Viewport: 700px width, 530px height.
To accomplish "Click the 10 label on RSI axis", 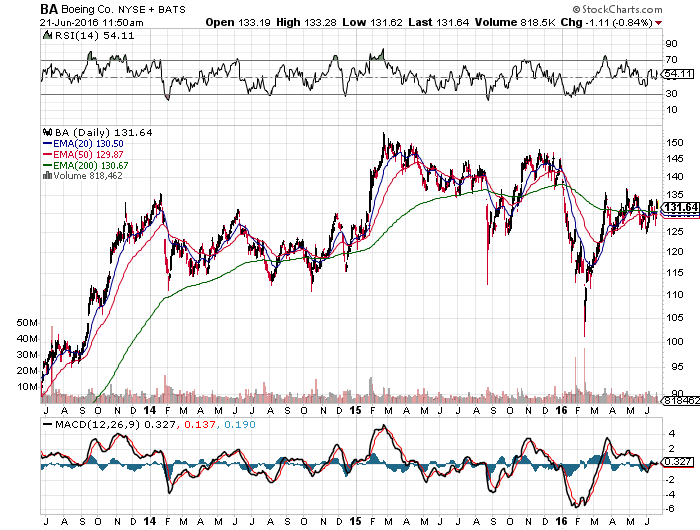I will pos(671,109).
